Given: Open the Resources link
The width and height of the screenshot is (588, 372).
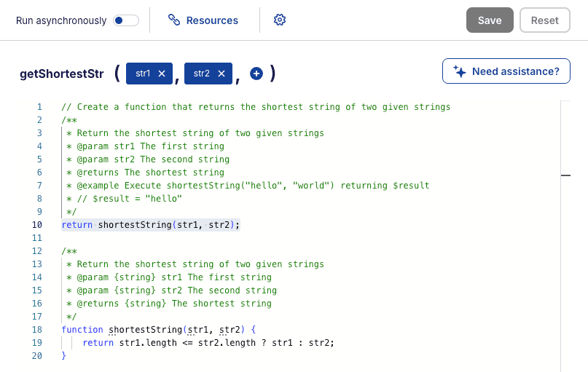Looking at the screenshot, I should pyautogui.click(x=212, y=20).
